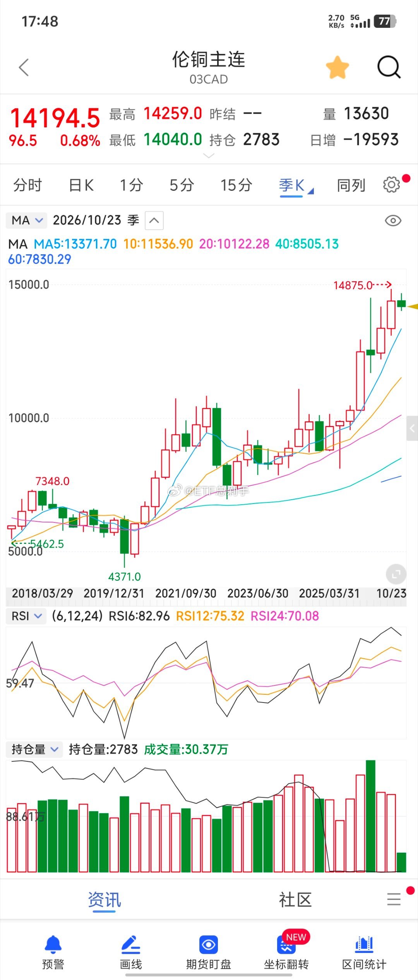
Task: Open the 社区 community tab
Action: pos(295,900)
